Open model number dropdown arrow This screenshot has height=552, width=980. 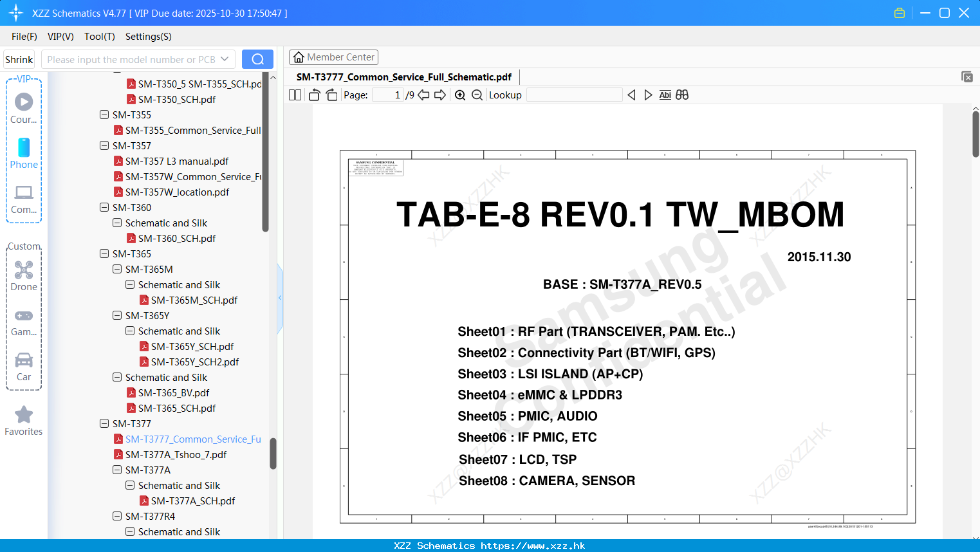pyautogui.click(x=225, y=59)
